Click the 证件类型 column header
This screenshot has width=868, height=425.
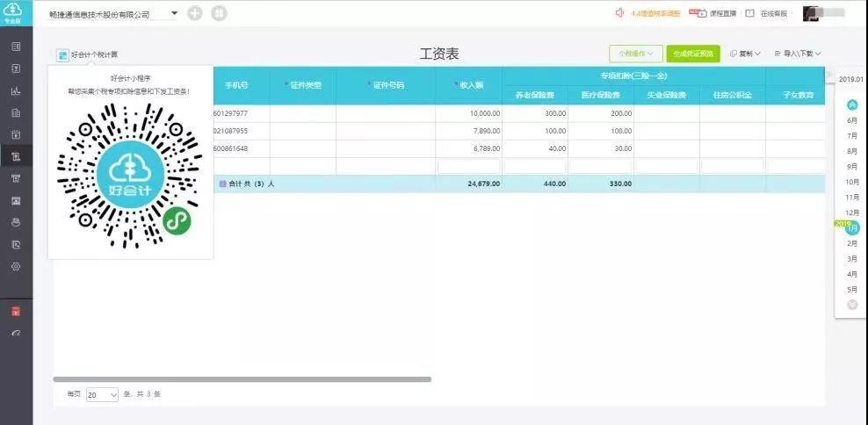[303, 85]
